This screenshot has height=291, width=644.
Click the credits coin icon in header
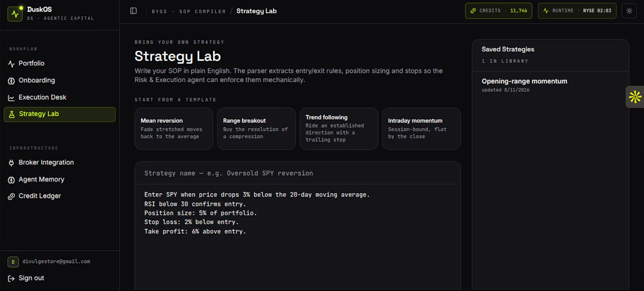click(x=473, y=11)
